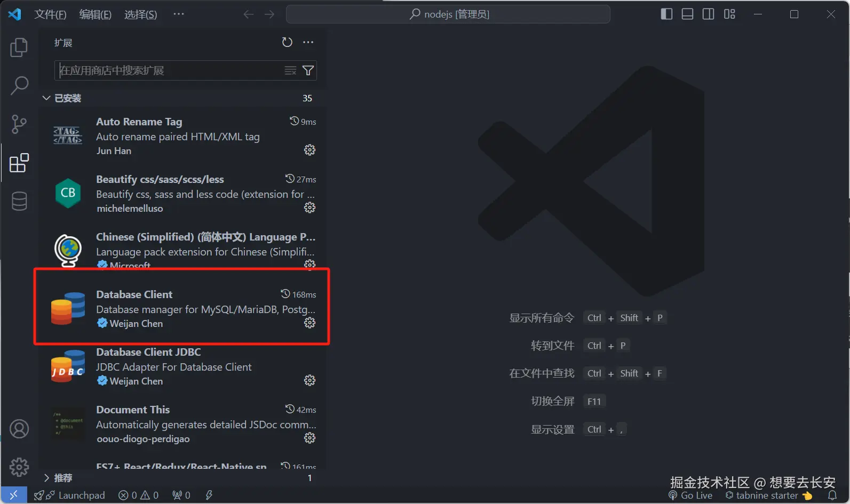The width and height of the screenshot is (850, 504).
Task: Open tabnine starter status item
Action: point(768,495)
